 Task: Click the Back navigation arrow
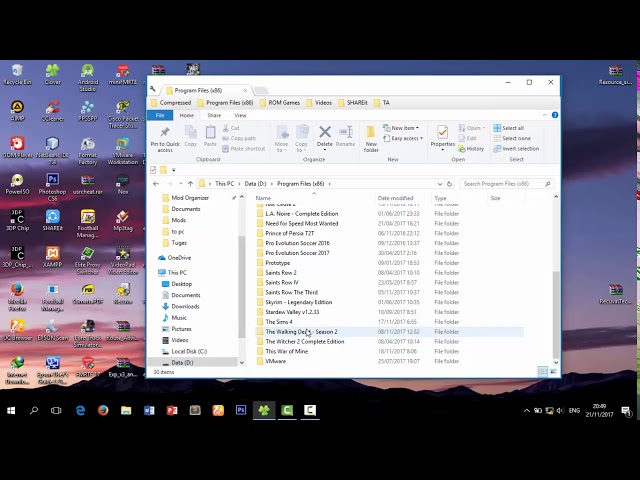pos(156,184)
